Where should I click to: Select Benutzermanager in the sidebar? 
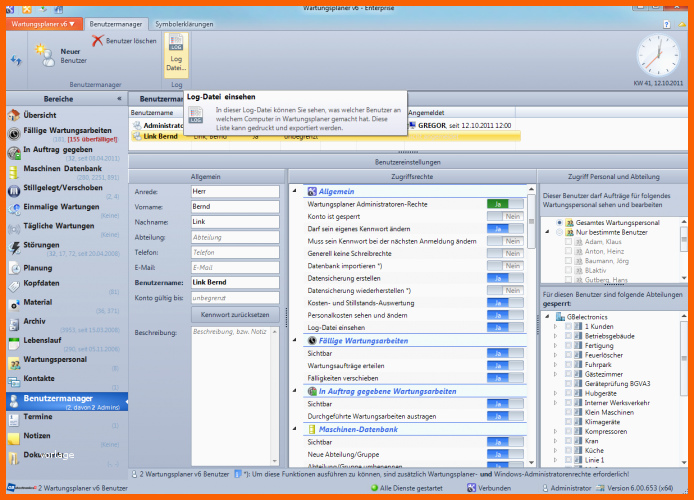click(x=67, y=401)
